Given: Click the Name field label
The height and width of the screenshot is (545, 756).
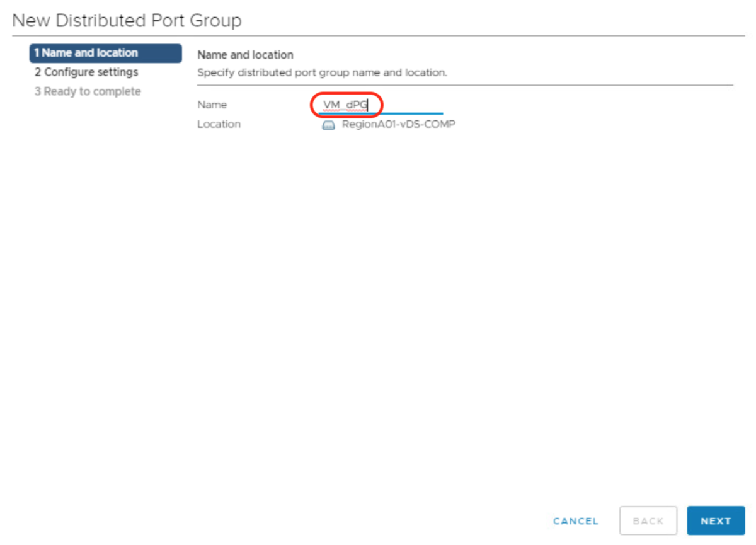Looking at the screenshot, I should [212, 105].
